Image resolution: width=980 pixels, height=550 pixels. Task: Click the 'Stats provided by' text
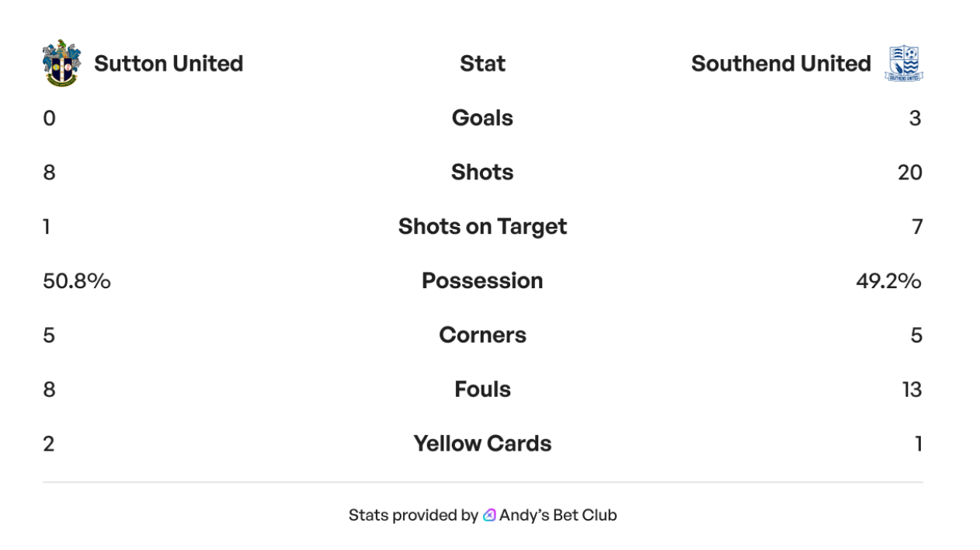[413, 515]
